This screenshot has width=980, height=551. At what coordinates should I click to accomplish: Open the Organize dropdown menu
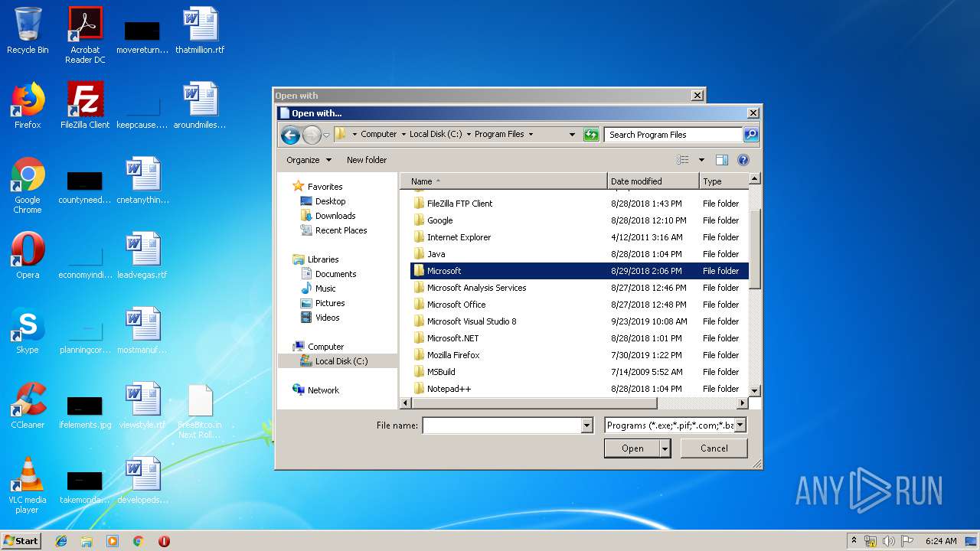[x=309, y=160]
